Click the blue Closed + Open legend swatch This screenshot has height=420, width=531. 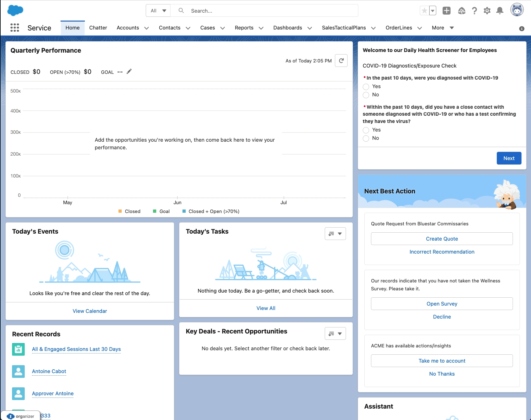184,211
